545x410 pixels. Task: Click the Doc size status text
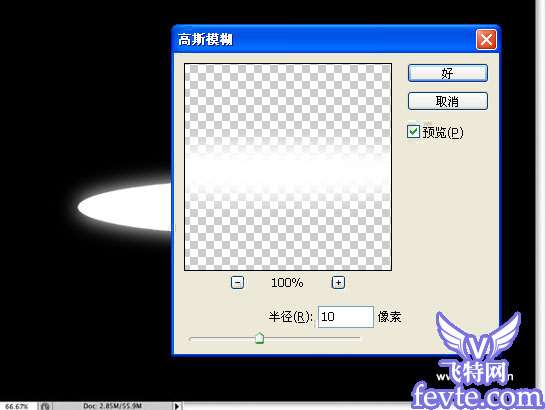click(112, 406)
